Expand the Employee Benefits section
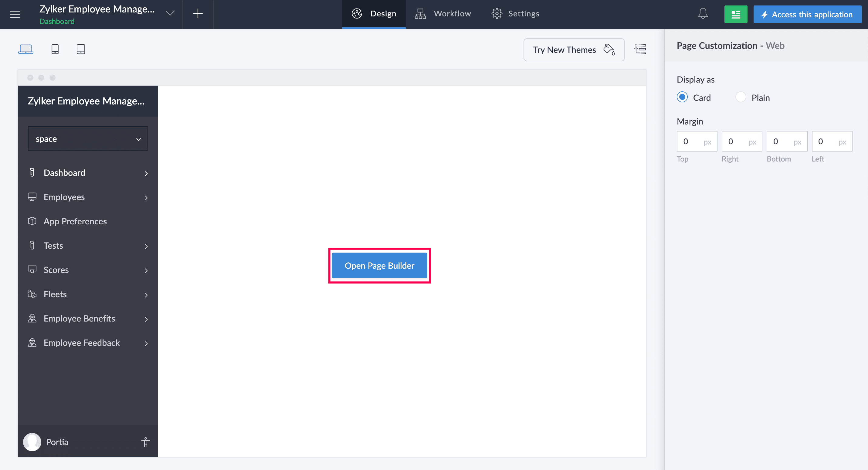The width and height of the screenshot is (868, 470). (146, 319)
